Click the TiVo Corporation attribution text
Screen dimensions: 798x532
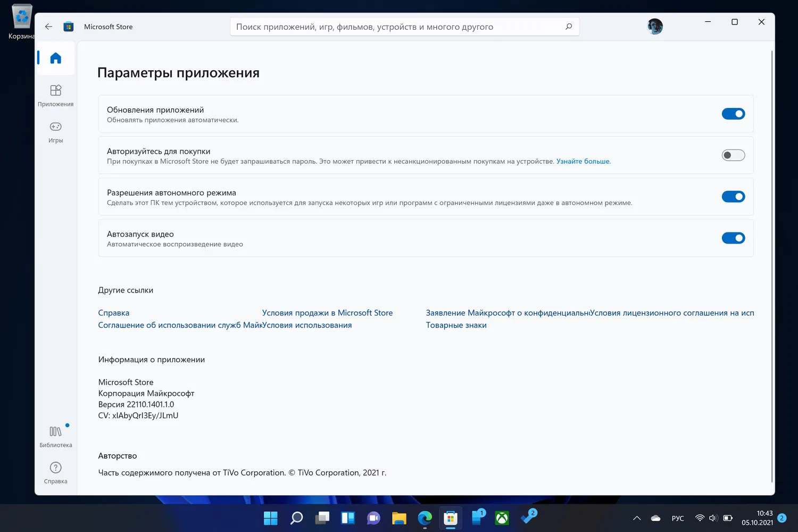[243, 472]
